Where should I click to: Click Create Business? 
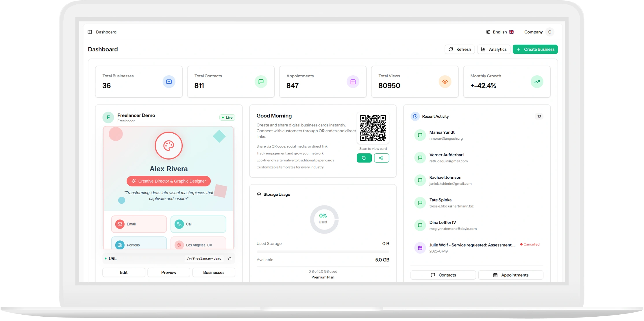point(535,49)
